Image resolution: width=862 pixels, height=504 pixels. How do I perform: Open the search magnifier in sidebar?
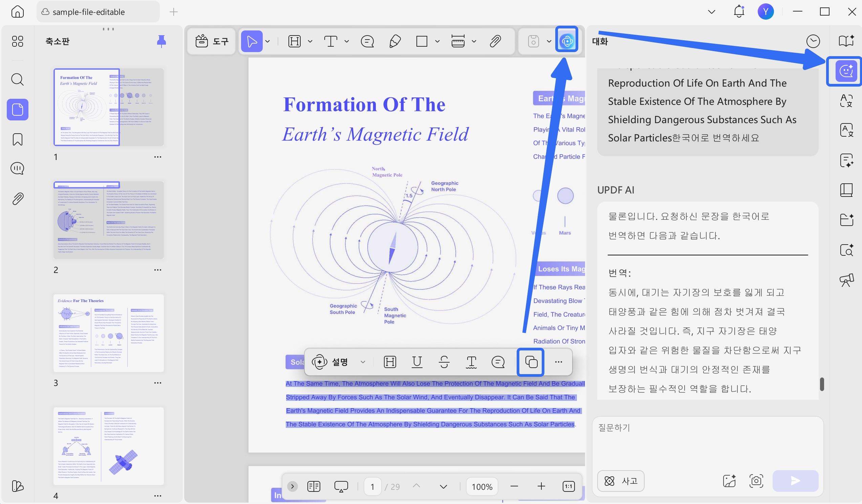coord(18,79)
